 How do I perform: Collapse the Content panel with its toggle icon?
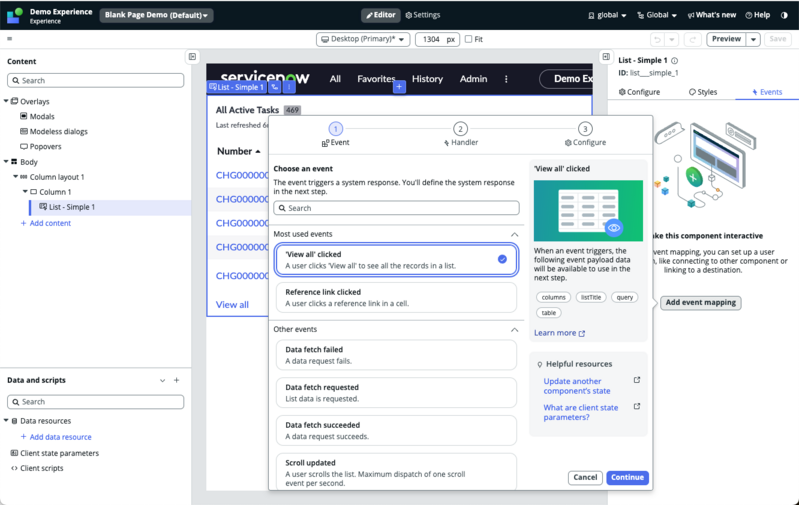point(192,57)
